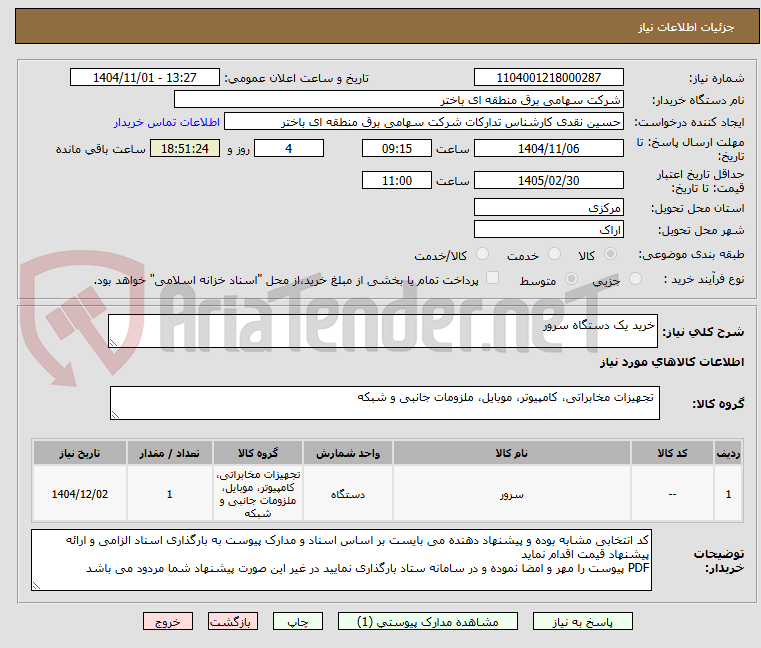Click the deadline time field 09:15

pos(397,149)
